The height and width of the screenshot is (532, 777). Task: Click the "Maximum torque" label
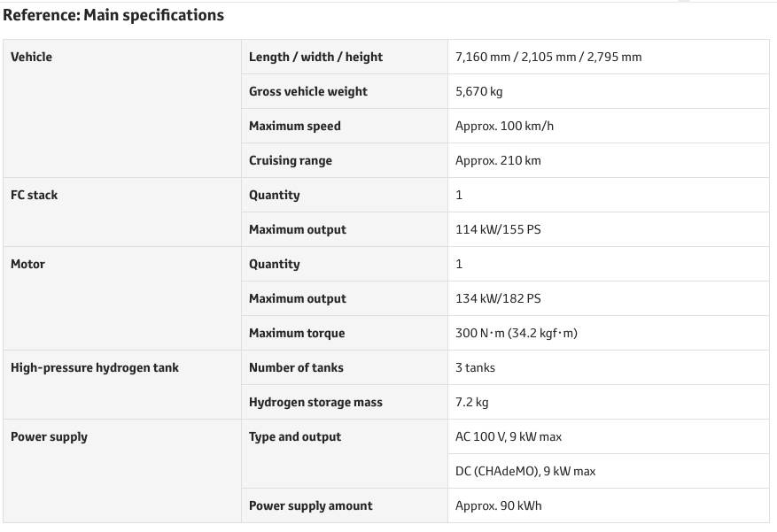tap(297, 333)
